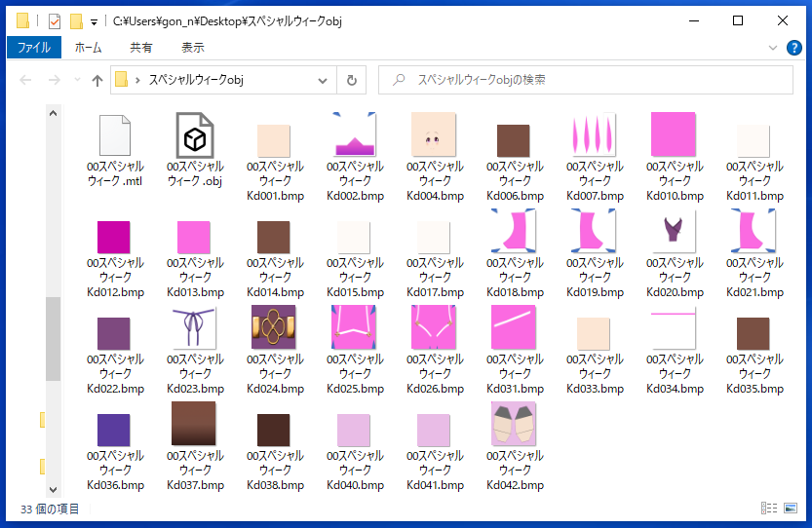Viewport: 812px width, 528px height.
Task: Open the ファイル menu
Action: (x=34, y=48)
